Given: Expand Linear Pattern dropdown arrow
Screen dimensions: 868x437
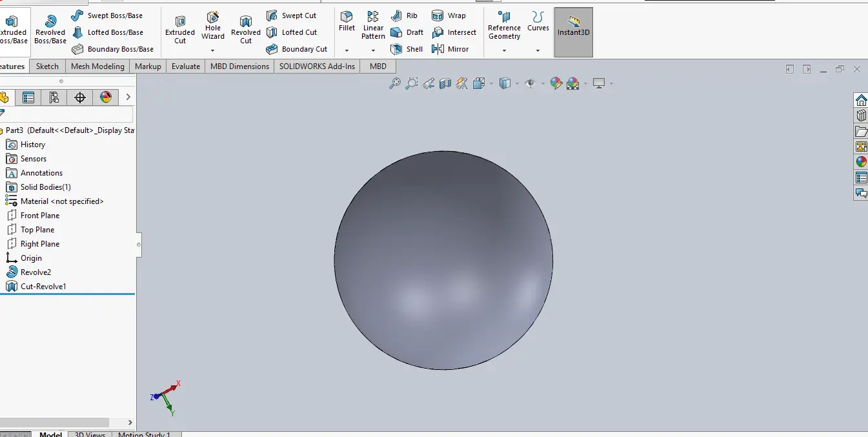Looking at the screenshot, I should [373, 50].
